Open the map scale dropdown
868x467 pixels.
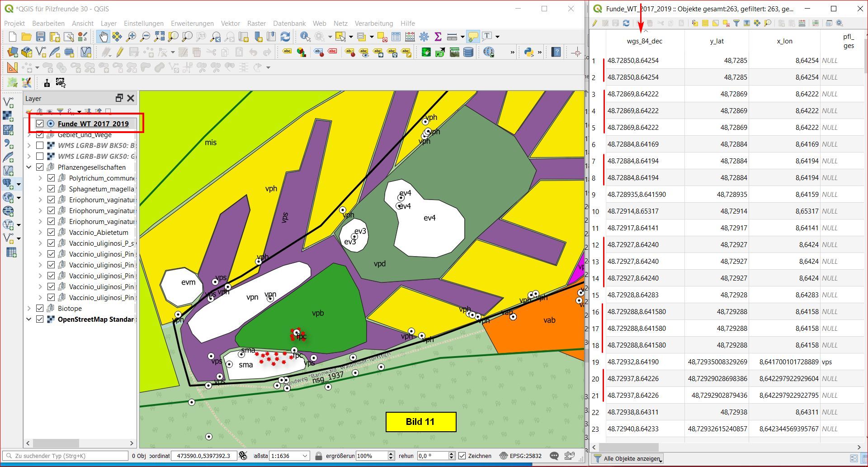(x=305, y=456)
